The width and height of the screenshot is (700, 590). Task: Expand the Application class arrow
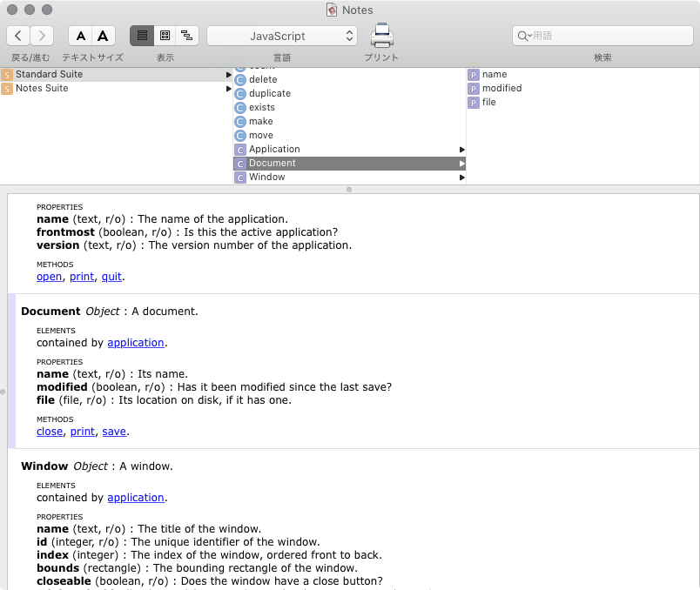462,150
